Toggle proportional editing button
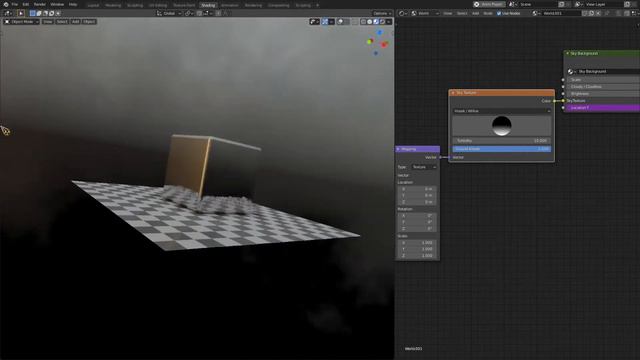 (x=218, y=13)
